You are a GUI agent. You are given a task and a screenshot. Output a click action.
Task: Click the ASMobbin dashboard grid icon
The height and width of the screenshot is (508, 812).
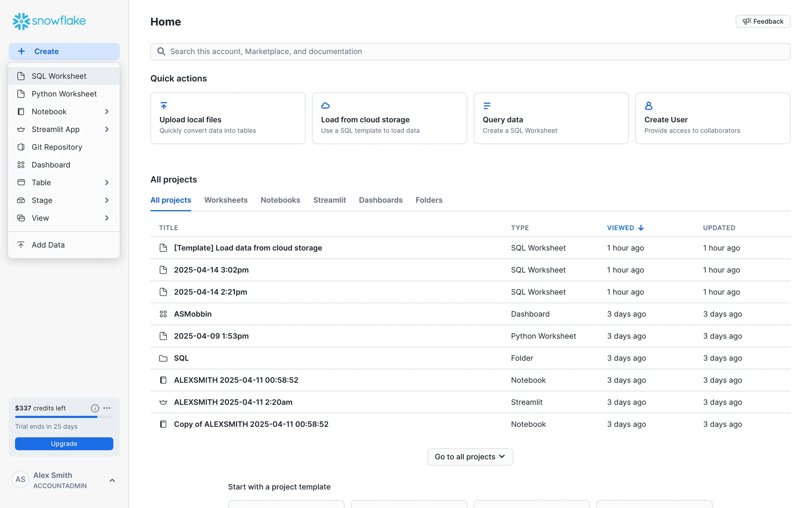[163, 314]
